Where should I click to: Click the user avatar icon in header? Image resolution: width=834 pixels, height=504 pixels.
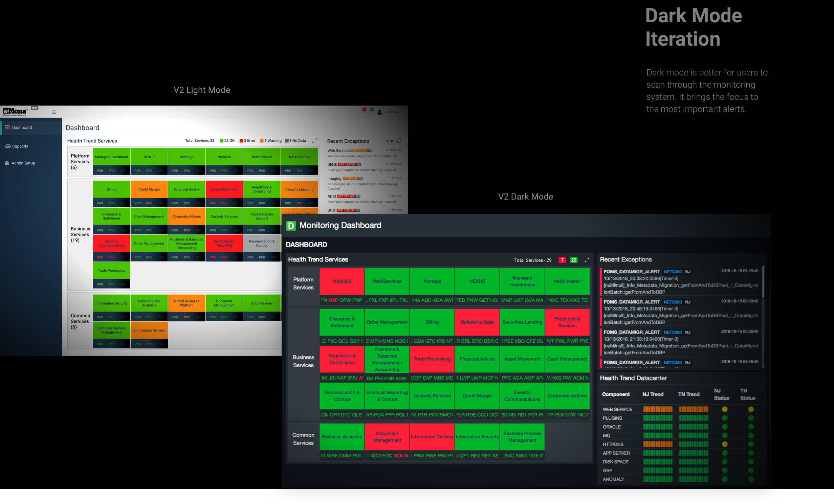click(379, 112)
